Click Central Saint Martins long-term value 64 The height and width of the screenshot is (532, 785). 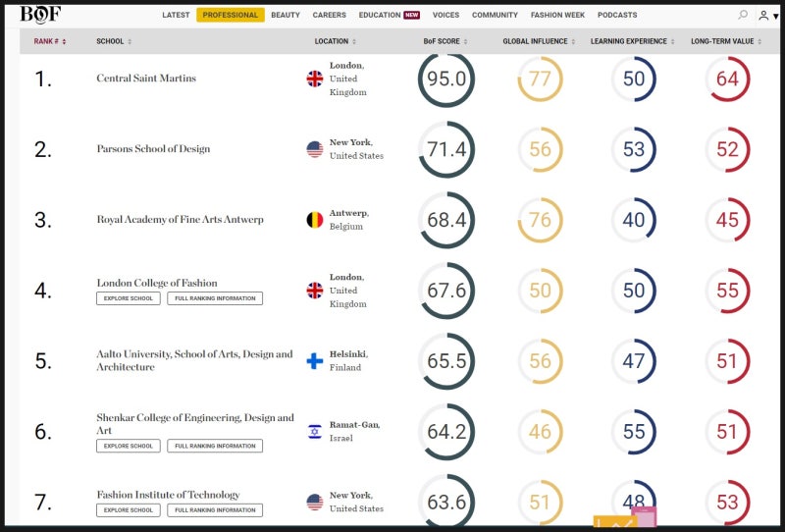[x=727, y=79]
